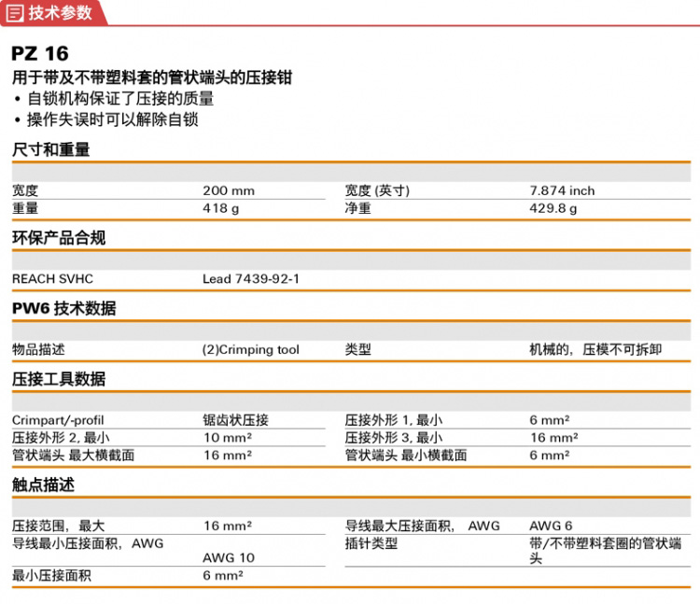Image resolution: width=700 pixels, height=604 pixels.
Task: Click the 宽度 (英寸) label
Action: coord(377,190)
